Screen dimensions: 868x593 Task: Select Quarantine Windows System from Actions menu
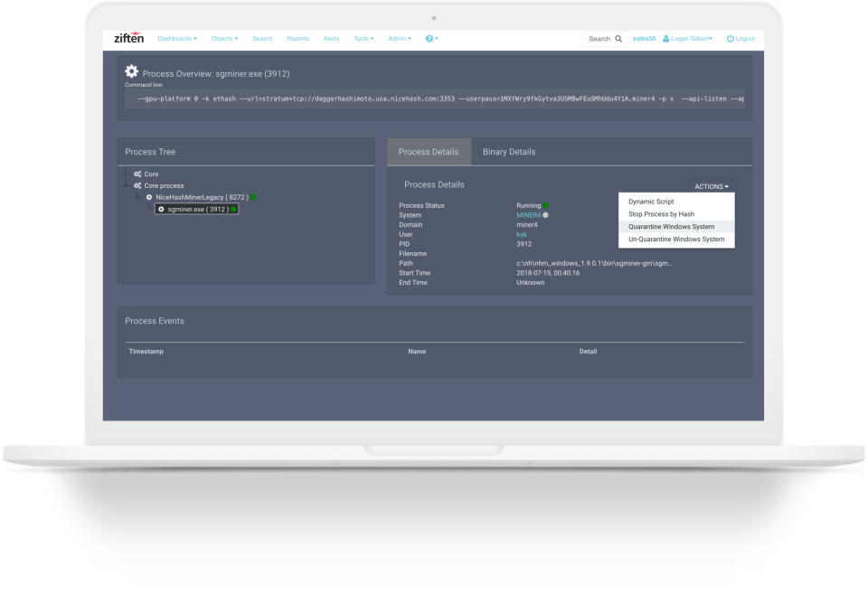coord(671,227)
